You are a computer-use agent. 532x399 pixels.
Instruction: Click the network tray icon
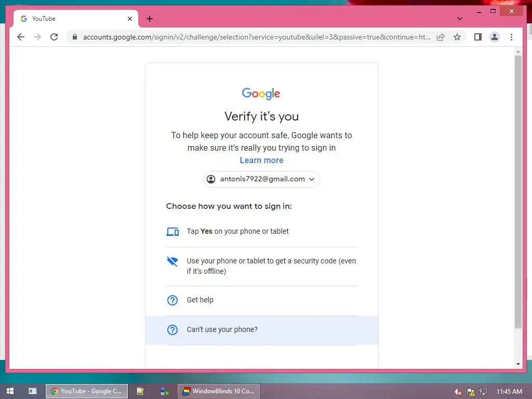tap(483, 392)
